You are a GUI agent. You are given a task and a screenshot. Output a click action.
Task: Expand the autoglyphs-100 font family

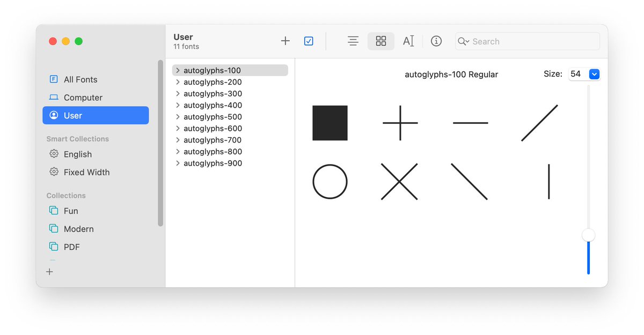point(178,70)
